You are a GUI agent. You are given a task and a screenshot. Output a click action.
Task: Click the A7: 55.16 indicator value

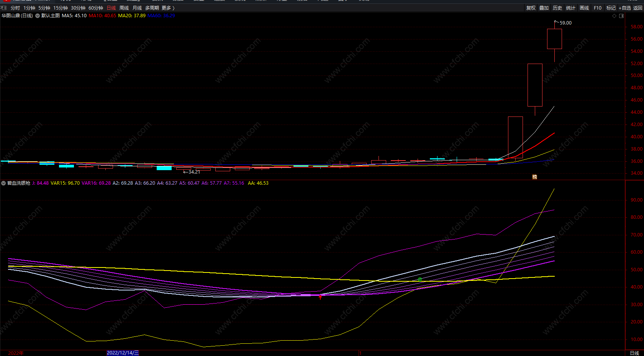[x=234, y=183]
